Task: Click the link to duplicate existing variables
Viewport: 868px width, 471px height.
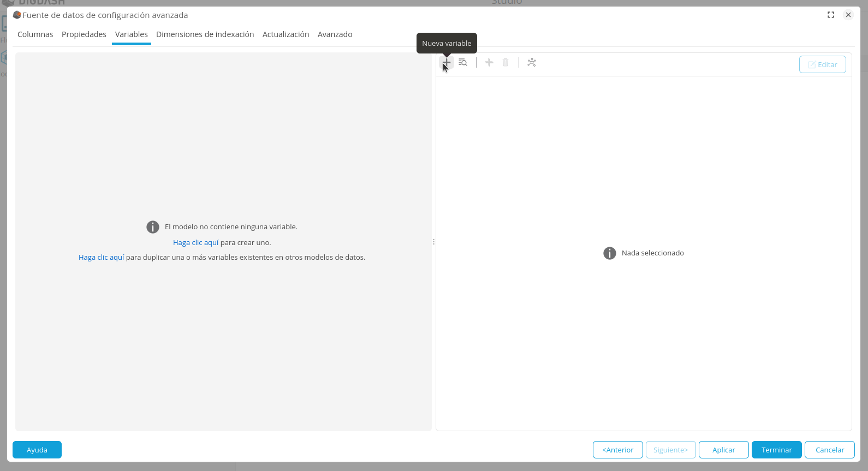Action: coord(101,257)
